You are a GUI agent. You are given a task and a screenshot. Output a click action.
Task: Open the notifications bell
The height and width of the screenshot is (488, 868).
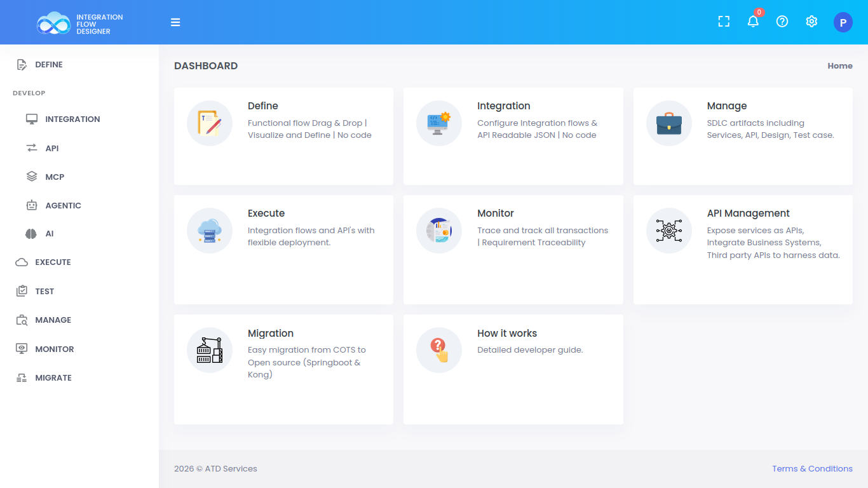coord(753,22)
